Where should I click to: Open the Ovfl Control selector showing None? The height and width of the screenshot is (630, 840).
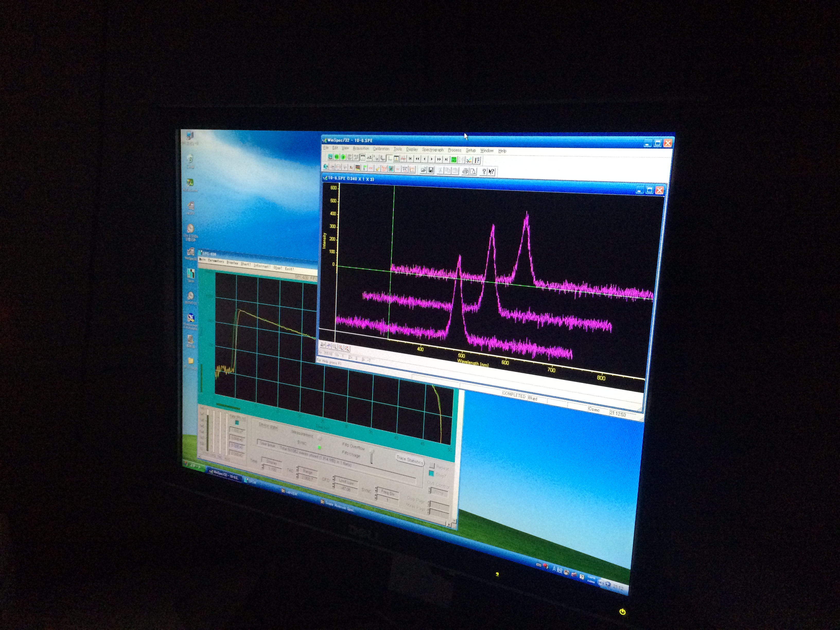click(x=439, y=493)
